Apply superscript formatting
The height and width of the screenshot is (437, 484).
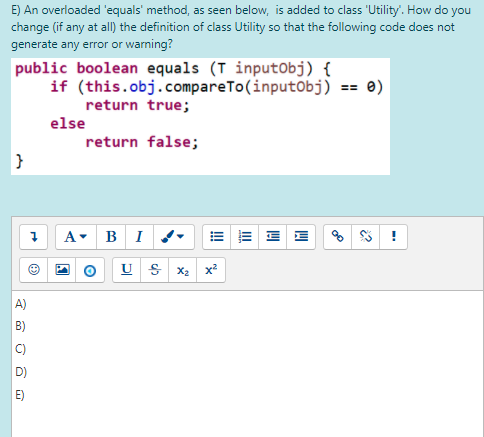[211, 270]
